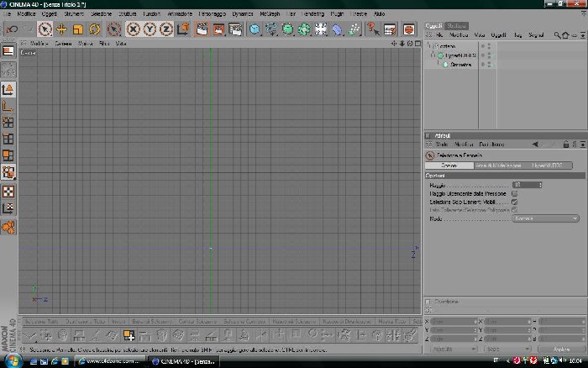Toggle Simmetria visibility dots
The image size is (588, 368).
489,65
